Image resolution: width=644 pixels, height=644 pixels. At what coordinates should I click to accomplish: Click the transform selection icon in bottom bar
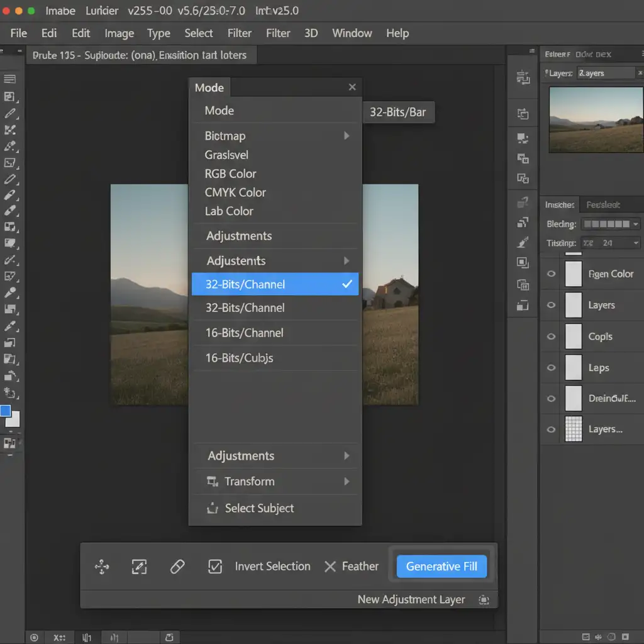point(139,567)
